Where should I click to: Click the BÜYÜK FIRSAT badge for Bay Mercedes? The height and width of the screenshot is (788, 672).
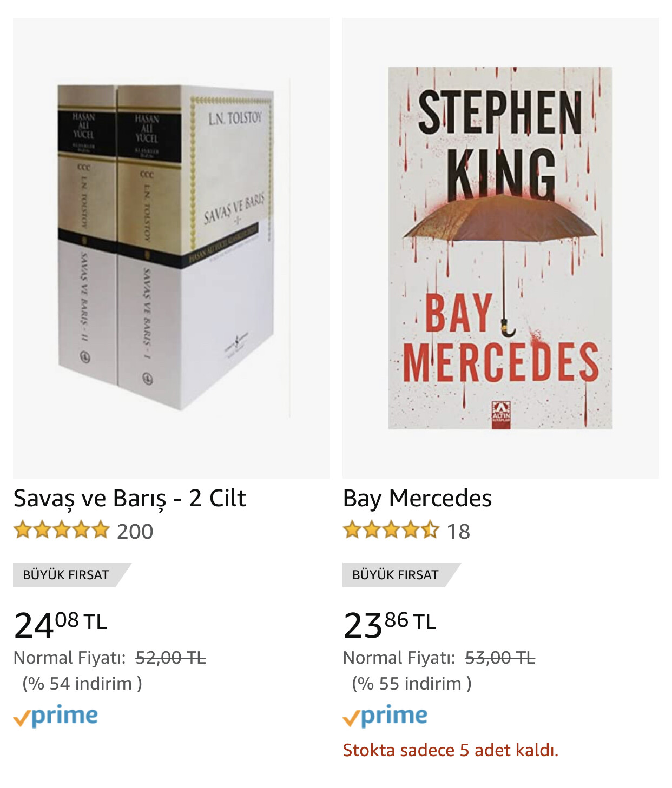pyautogui.click(x=401, y=575)
